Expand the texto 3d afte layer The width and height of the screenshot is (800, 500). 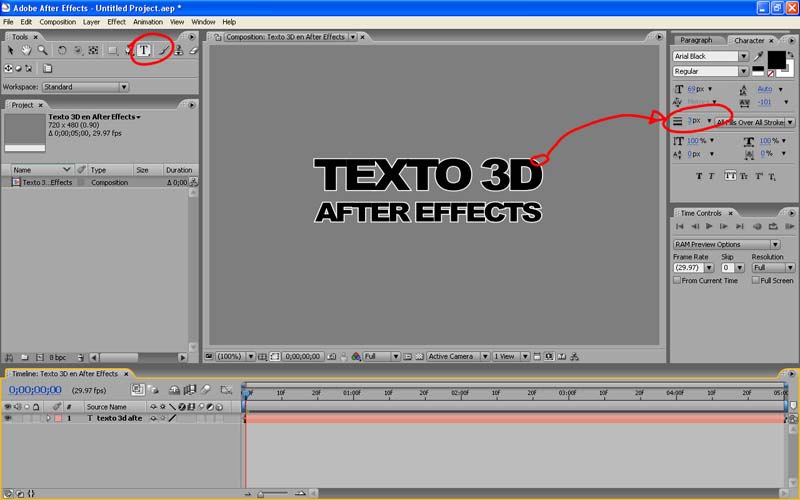[47, 418]
